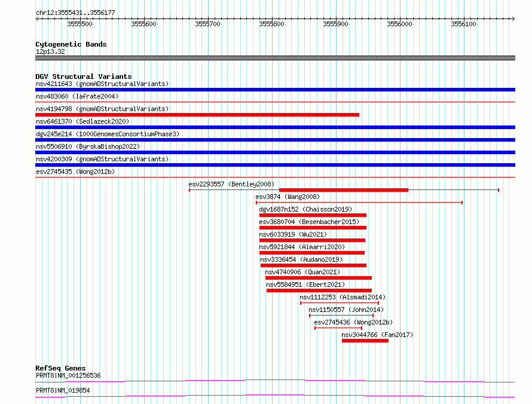The width and height of the screenshot is (532, 404).
Task: Click the nsv4200309 (gnomADStructuralVariants) label
Action: [102, 159]
